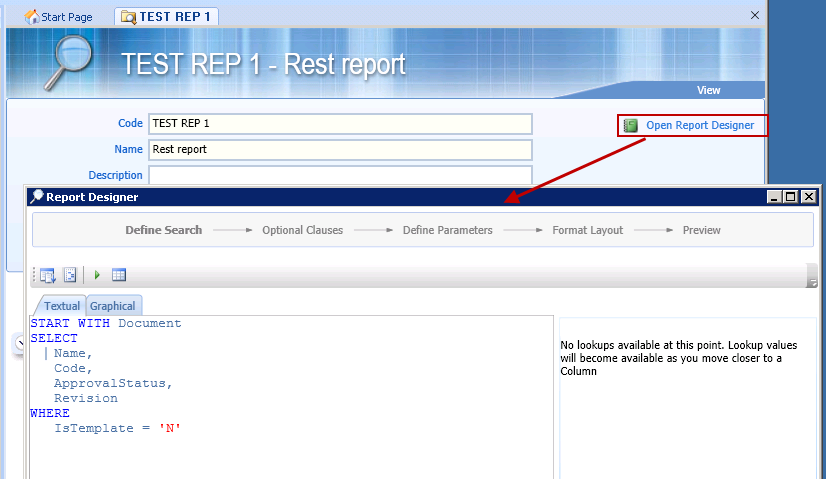Click the large magnifier logo in the header

click(x=68, y=62)
